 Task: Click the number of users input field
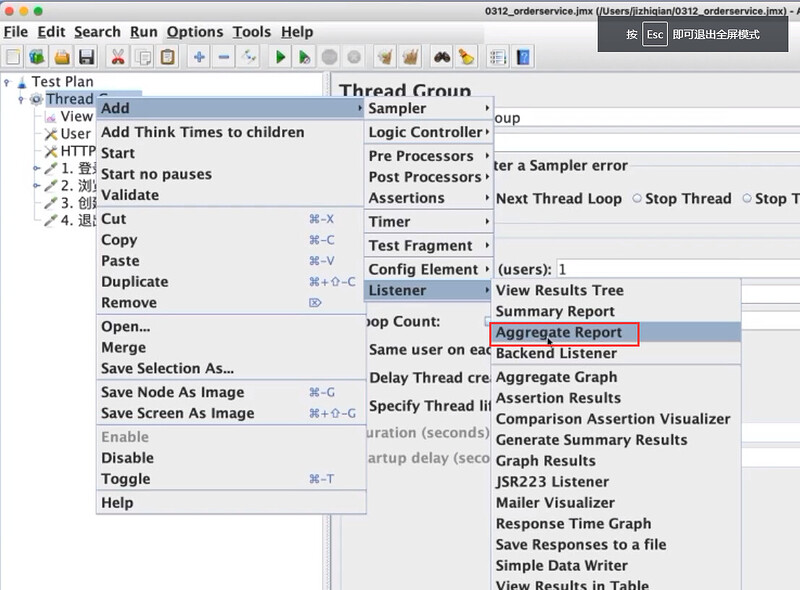(678, 269)
